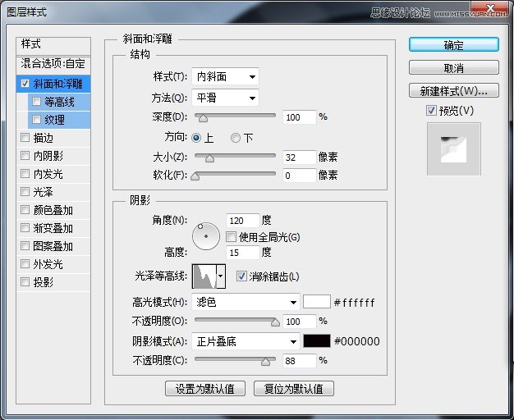Check 使用全局光 option
The width and height of the screenshot is (514, 420).
coord(231,237)
